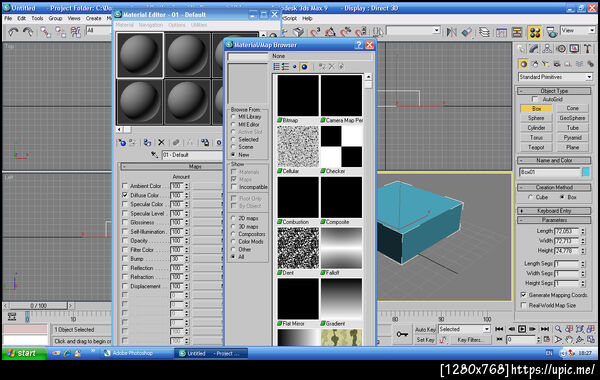Click the Mirror tool icon
Viewport: 600px width, 380px height.
click(452, 33)
